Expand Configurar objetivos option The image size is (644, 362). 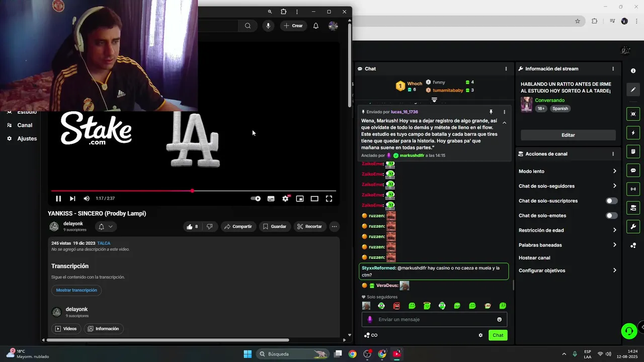[568, 270]
